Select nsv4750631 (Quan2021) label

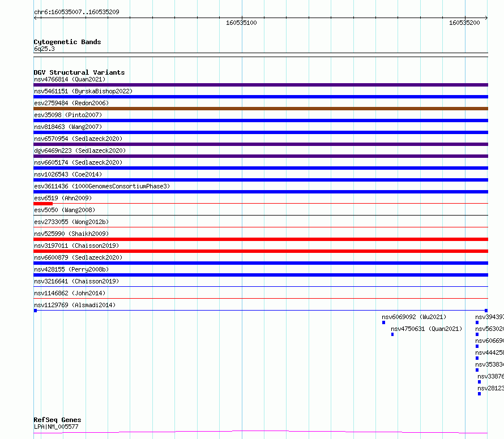pos(426,329)
